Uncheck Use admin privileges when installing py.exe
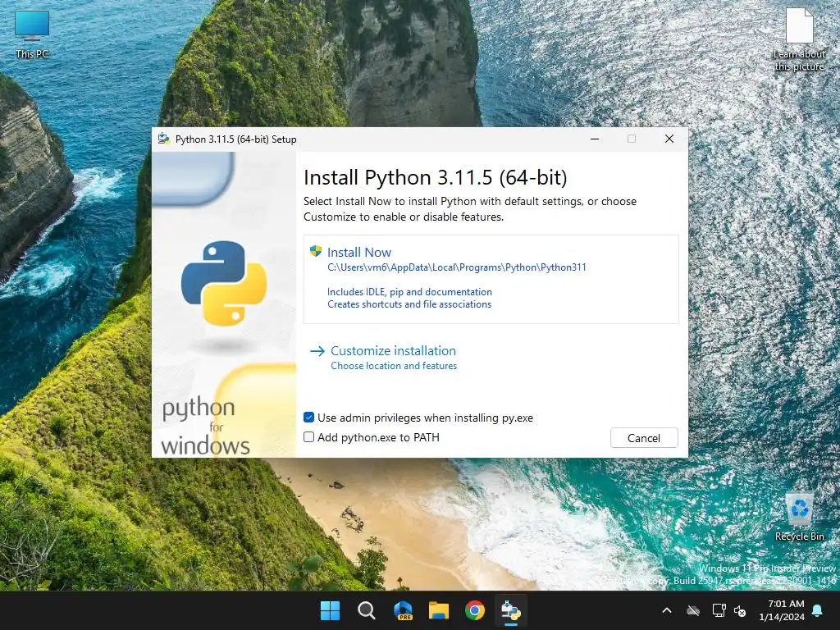840x630 pixels. (308, 418)
